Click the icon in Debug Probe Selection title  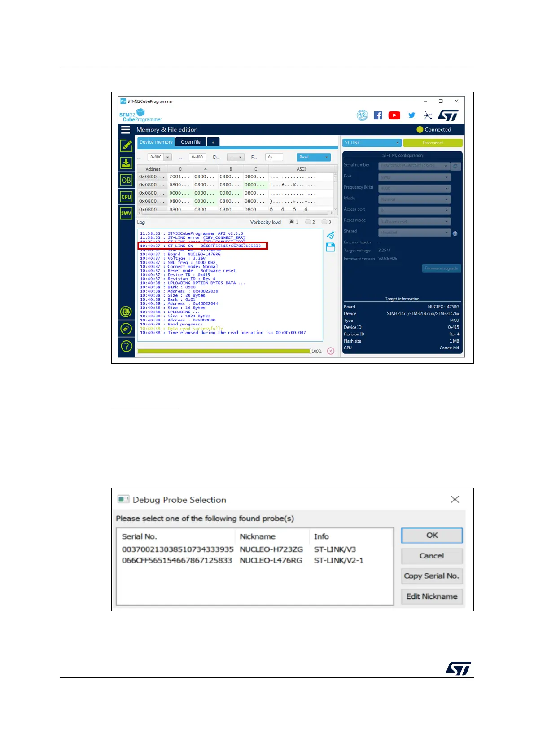[x=123, y=499]
